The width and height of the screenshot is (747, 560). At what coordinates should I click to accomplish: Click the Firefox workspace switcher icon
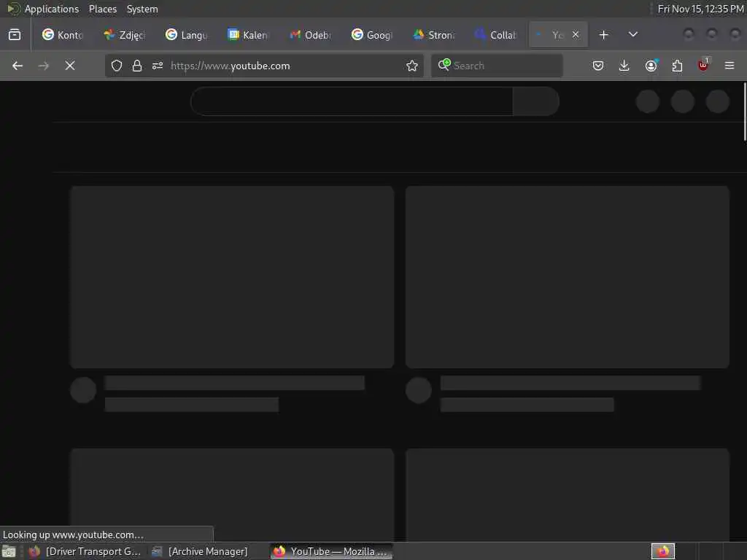(663, 551)
